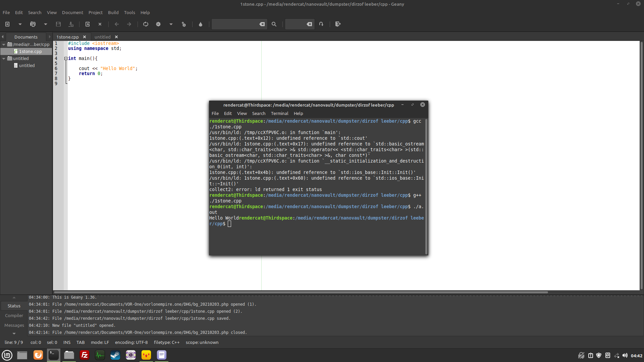Click the search magnifier icon
The image size is (644, 362).
(x=274, y=24)
